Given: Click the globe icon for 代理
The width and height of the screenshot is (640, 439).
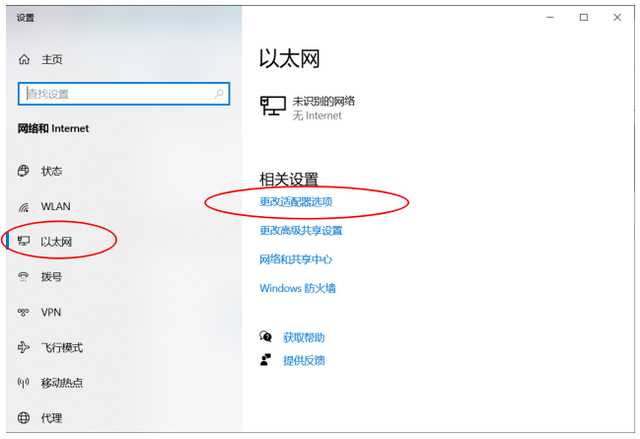Looking at the screenshot, I should [x=23, y=417].
